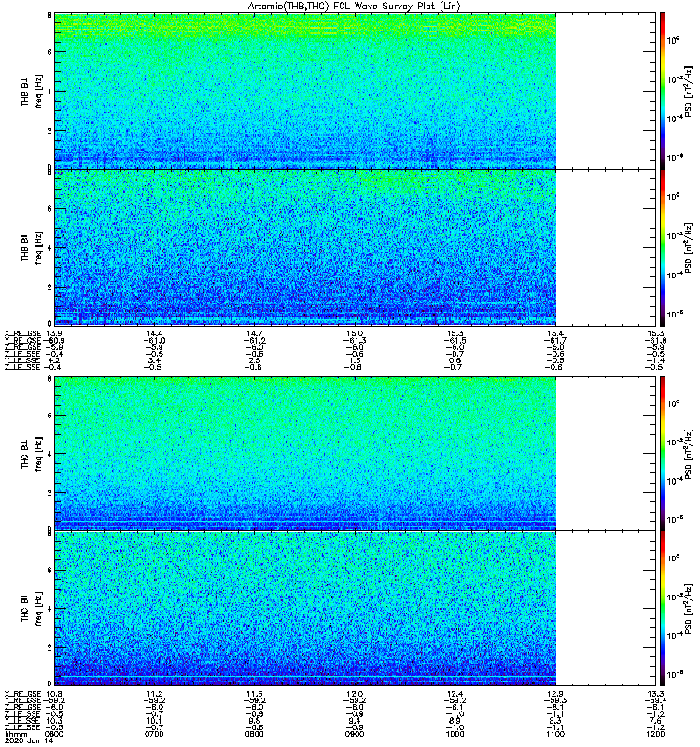
Task: Select the THC B-perpendicular spectrogram panel
Action: (355, 453)
